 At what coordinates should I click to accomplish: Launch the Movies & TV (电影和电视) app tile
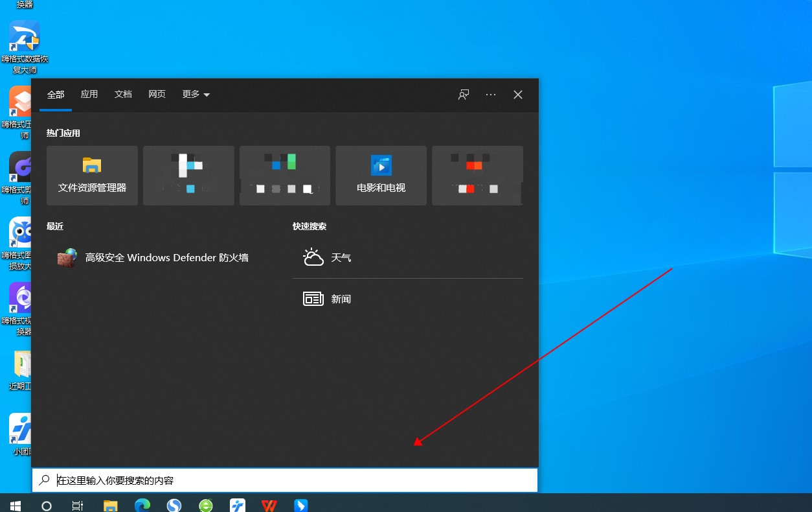pyautogui.click(x=381, y=175)
